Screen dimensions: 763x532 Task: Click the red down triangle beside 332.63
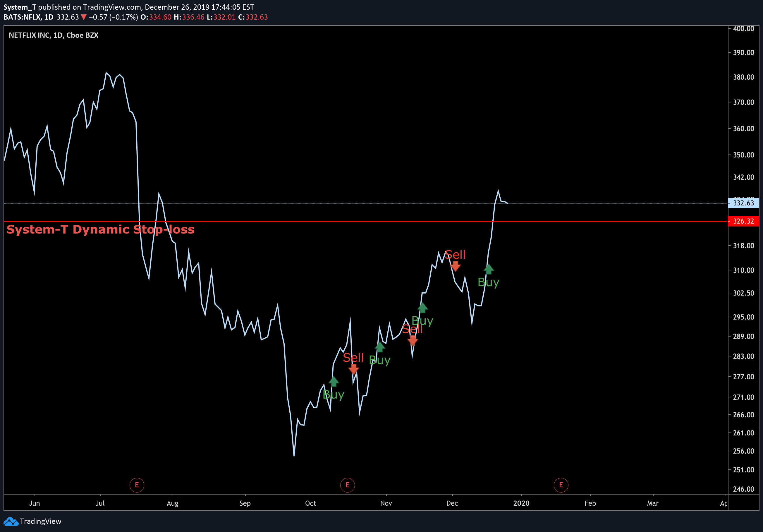[84, 17]
